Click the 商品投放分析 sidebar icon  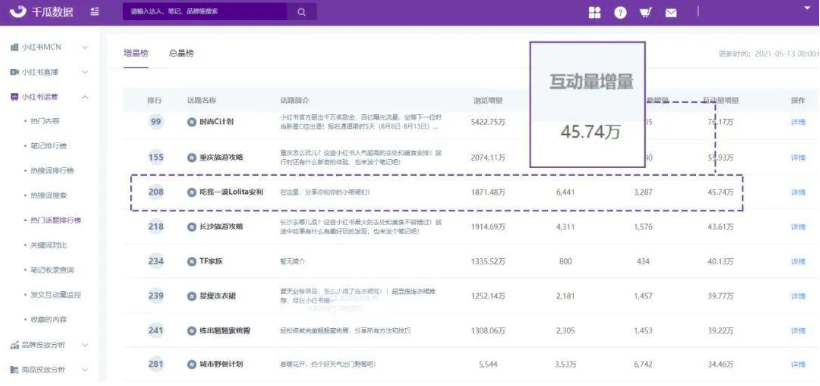point(15,370)
